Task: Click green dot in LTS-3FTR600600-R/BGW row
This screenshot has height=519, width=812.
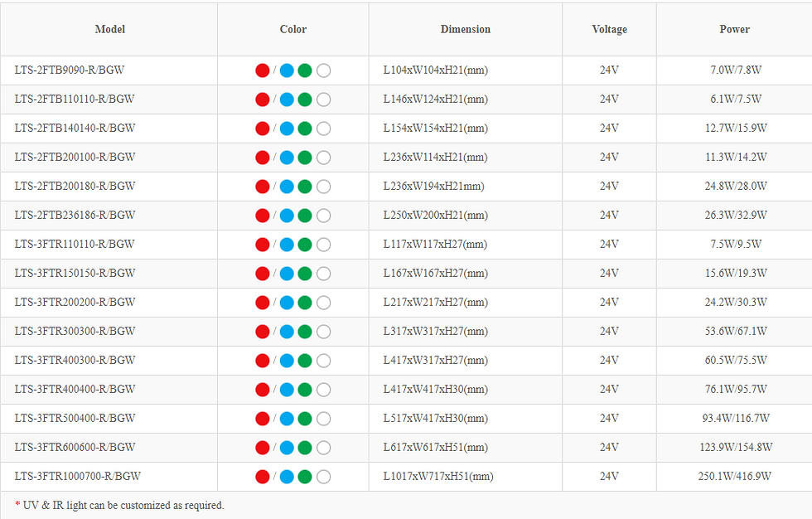Action: point(305,448)
